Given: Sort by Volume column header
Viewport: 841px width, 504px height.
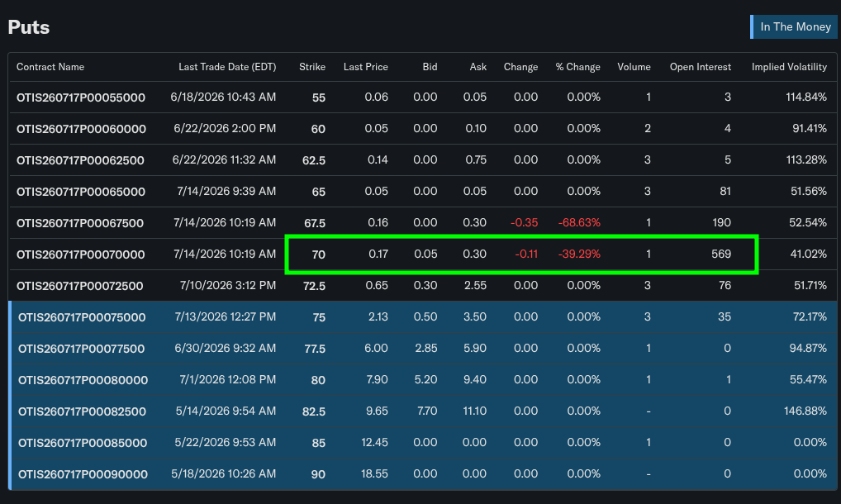Looking at the screenshot, I should click(x=634, y=67).
